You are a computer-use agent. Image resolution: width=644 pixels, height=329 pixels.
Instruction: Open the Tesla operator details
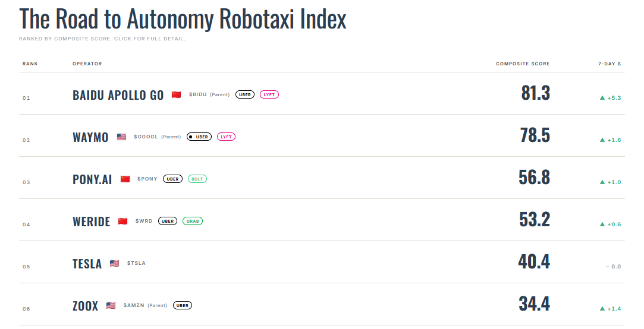[87, 264]
